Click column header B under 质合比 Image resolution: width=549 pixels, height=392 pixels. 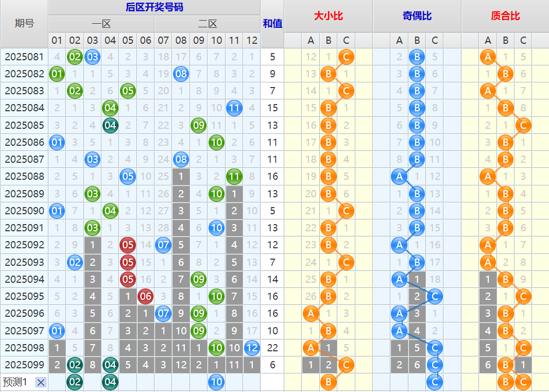[506, 41]
